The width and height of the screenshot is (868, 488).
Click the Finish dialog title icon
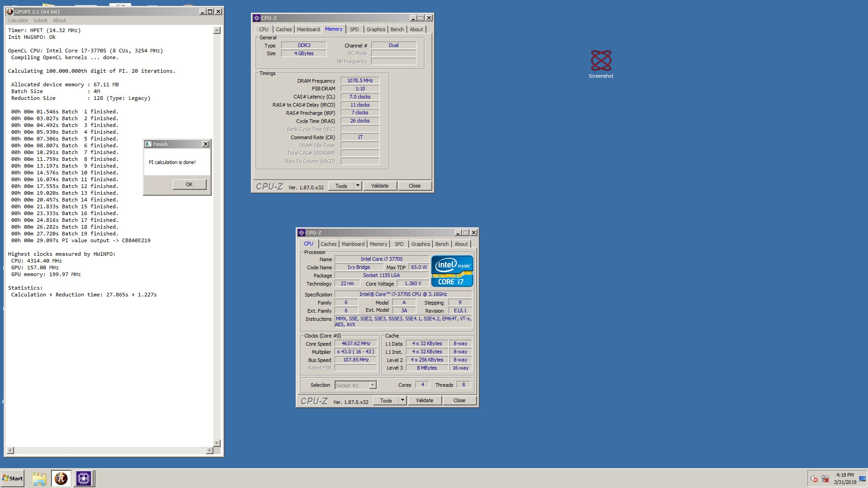(x=148, y=144)
